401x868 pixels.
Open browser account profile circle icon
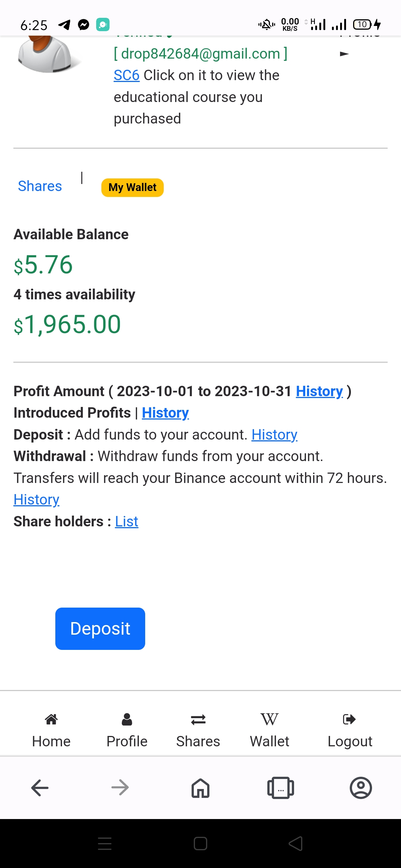point(361,788)
